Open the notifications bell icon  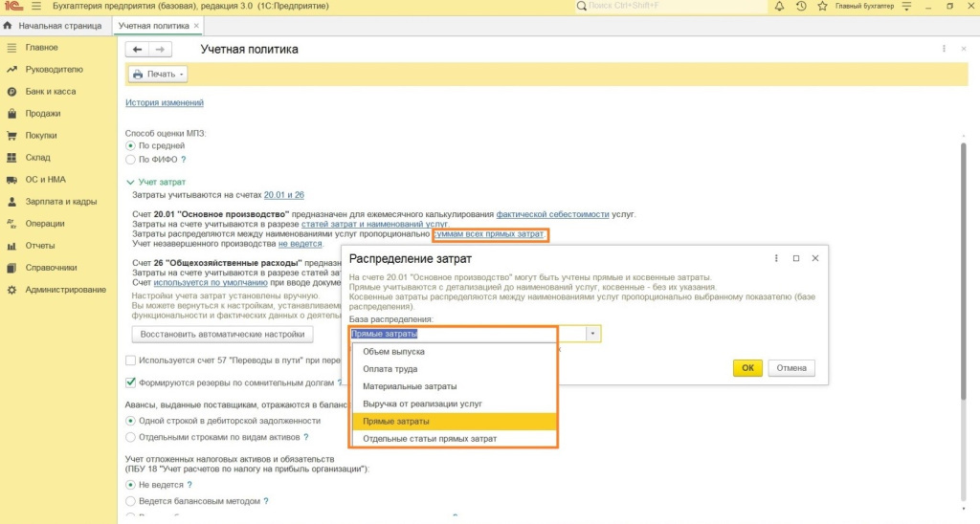779,7
